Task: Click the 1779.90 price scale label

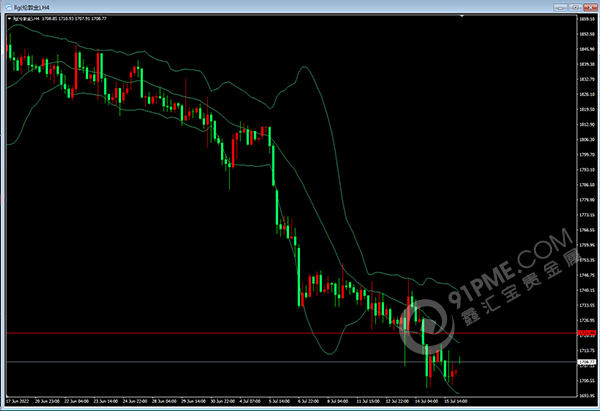Action: click(587, 200)
